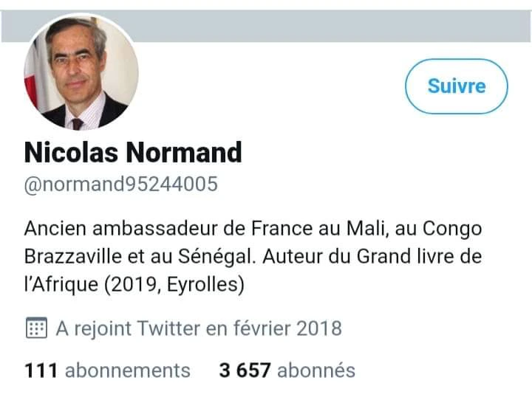
Task: Click 'Grand livre de' in the bio
Action: point(418,257)
